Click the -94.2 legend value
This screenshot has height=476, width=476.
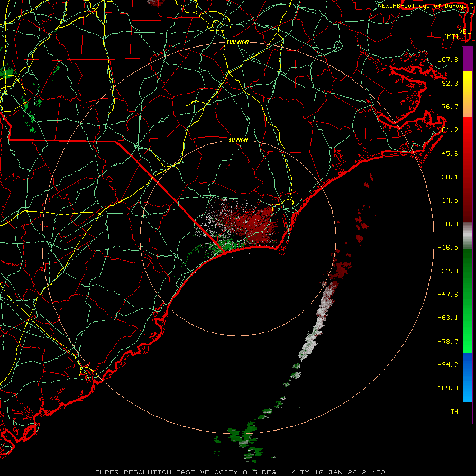[x=448, y=364]
